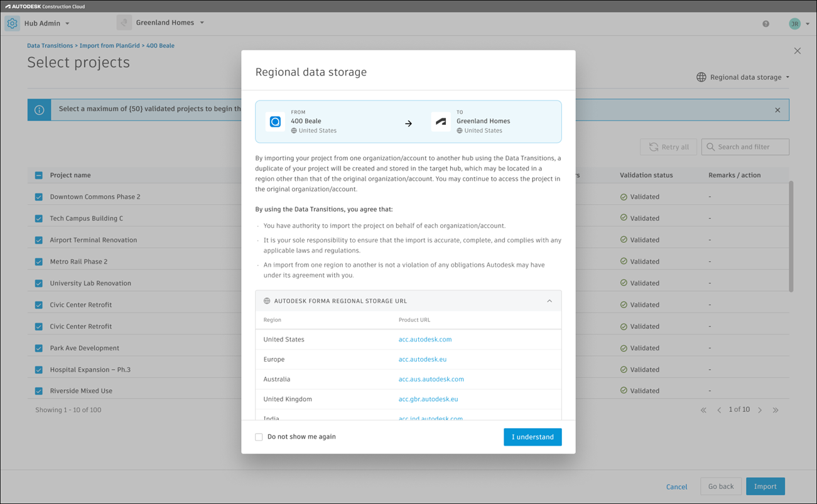Go to the first page of results
This screenshot has width=817, height=504.
point(703,410)
